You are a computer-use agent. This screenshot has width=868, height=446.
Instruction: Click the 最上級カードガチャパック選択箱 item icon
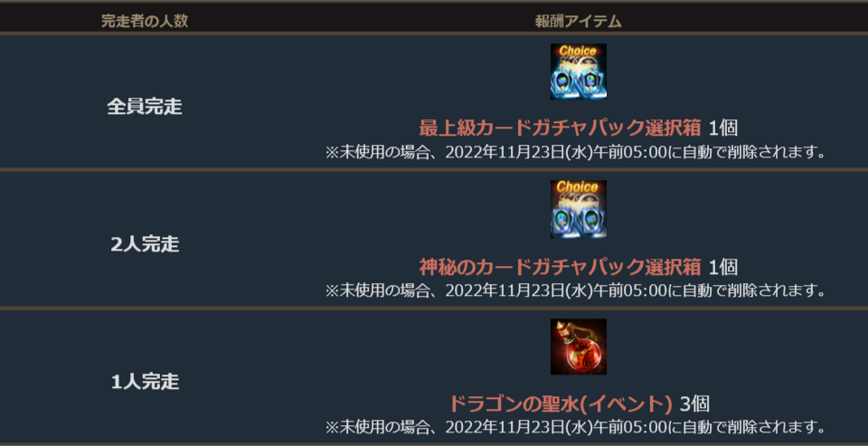point(579,72)
